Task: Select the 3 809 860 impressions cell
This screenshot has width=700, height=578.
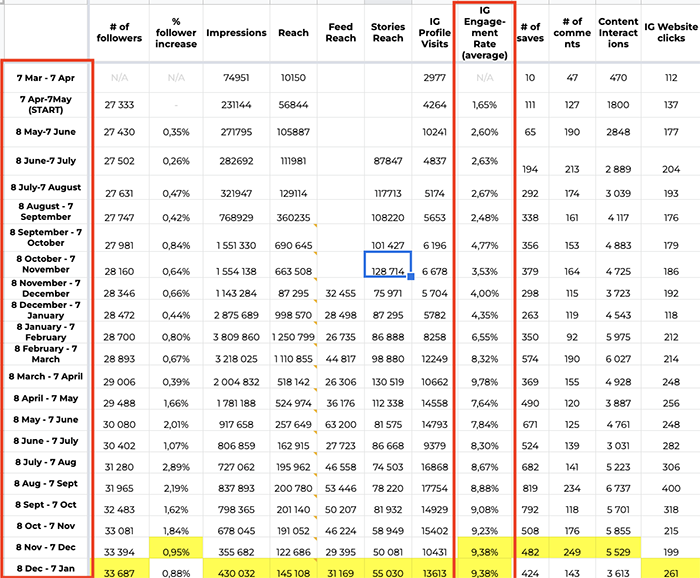Action: 236,337
